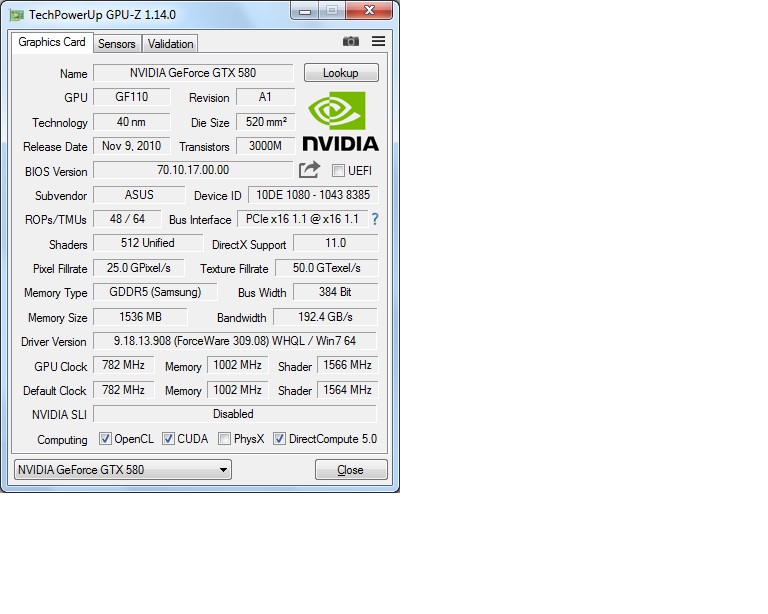
Task: Toggle the DirectCompute 5.0 checkbox
Action: pyautogui.click(x=279, y=439)
